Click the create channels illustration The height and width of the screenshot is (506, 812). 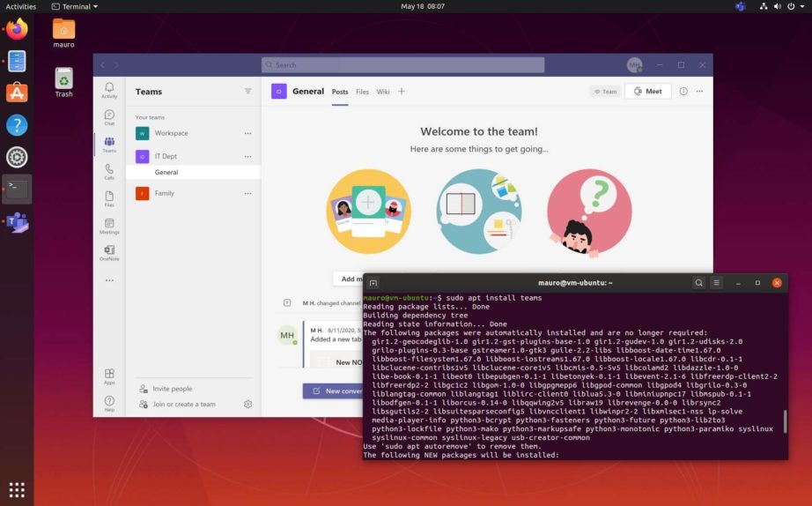point(479,212)
